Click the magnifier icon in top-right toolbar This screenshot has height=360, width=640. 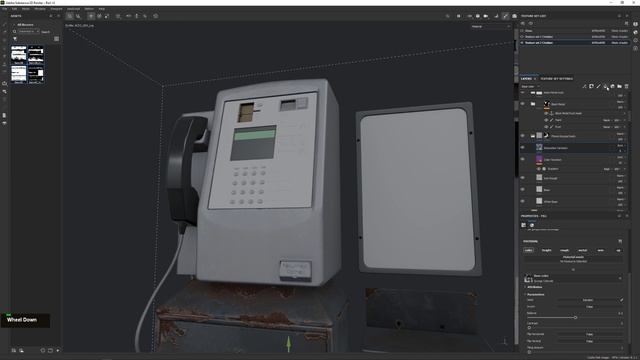448,16
